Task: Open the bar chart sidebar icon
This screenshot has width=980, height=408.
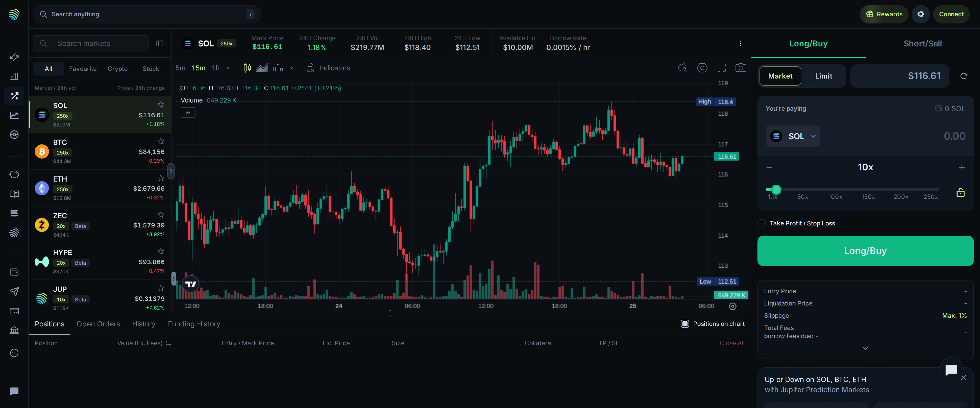Action: [x=14, y=76]
